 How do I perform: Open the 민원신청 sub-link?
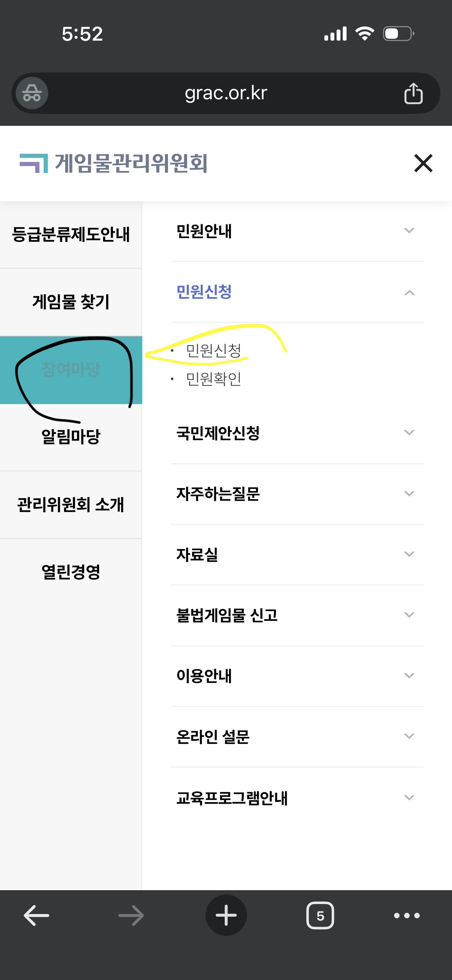[214, 350]
